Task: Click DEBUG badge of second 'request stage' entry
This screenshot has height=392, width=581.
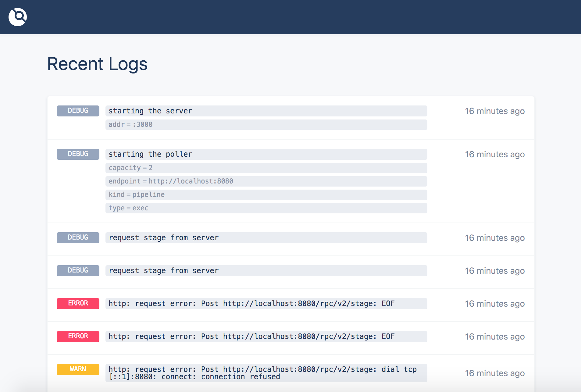Action: pos(78,271)
